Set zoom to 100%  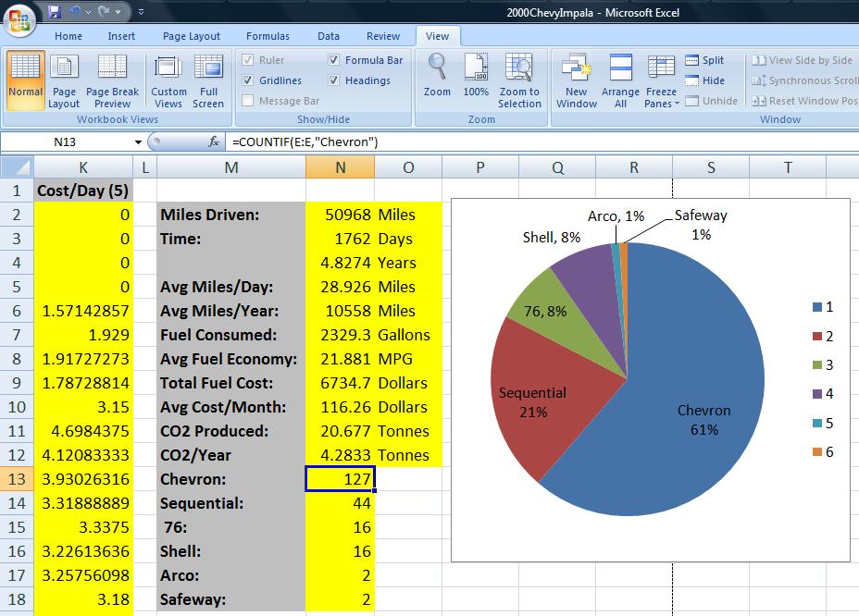(x=476, y=76)
